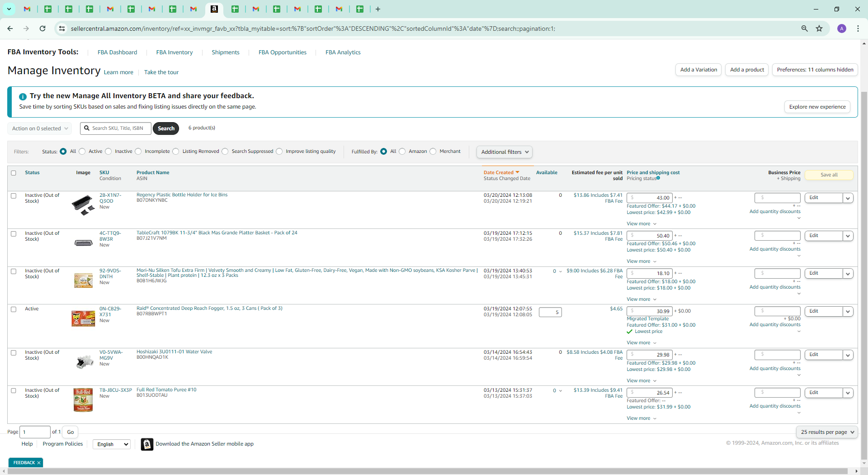Open the Chrome three-dot menu

point(858,28)
